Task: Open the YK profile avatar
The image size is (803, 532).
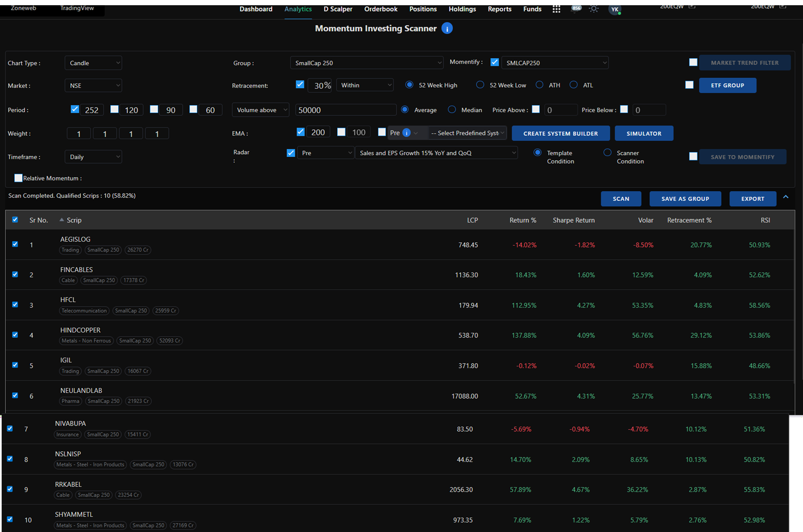Action: click(614, 10)
